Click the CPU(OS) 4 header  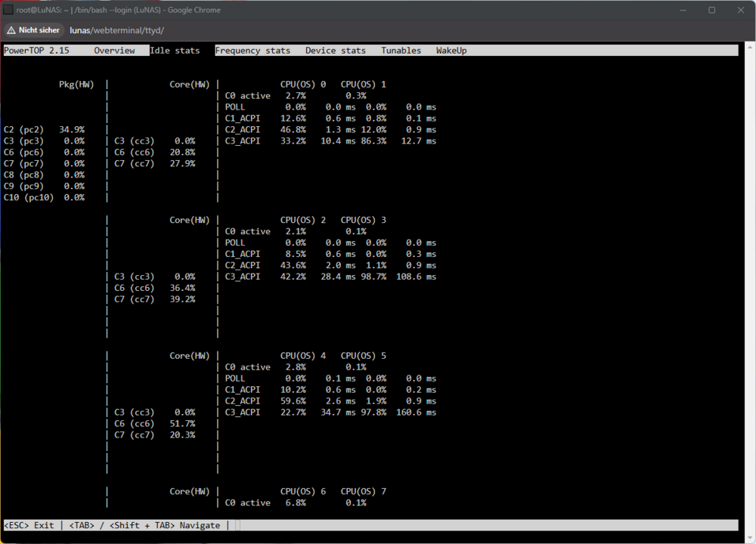pyautogui.click(x=303, y=356)
